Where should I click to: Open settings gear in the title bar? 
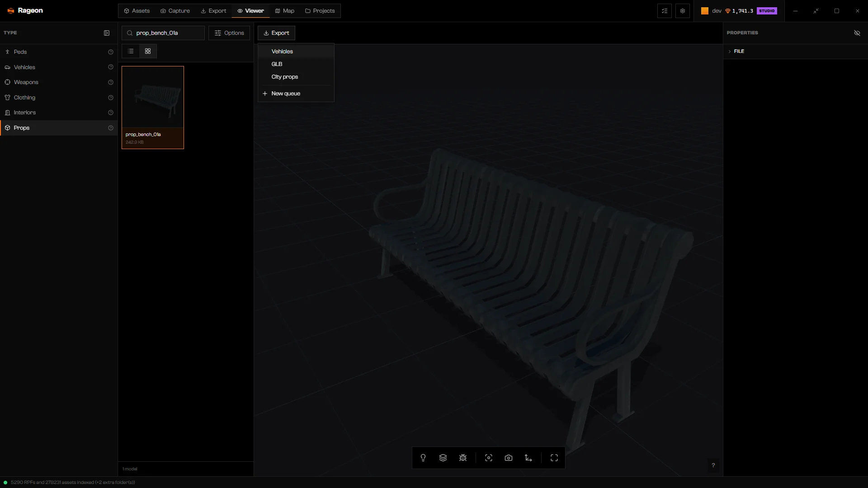click(683, 11)
